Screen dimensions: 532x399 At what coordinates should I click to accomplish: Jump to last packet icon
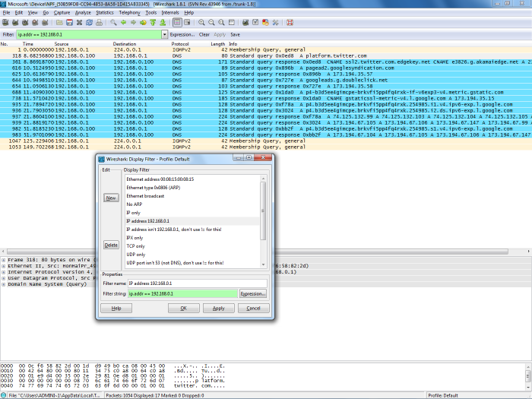[163, 23]
